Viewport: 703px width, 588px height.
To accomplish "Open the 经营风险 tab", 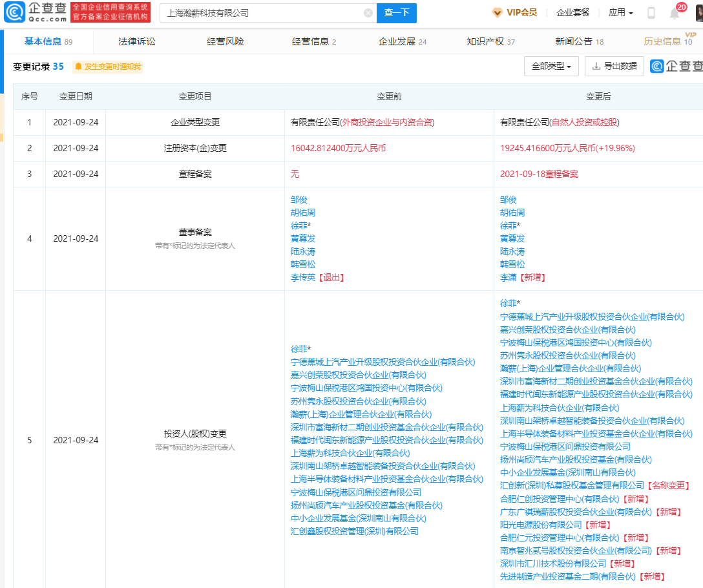I will click(226, 41).
